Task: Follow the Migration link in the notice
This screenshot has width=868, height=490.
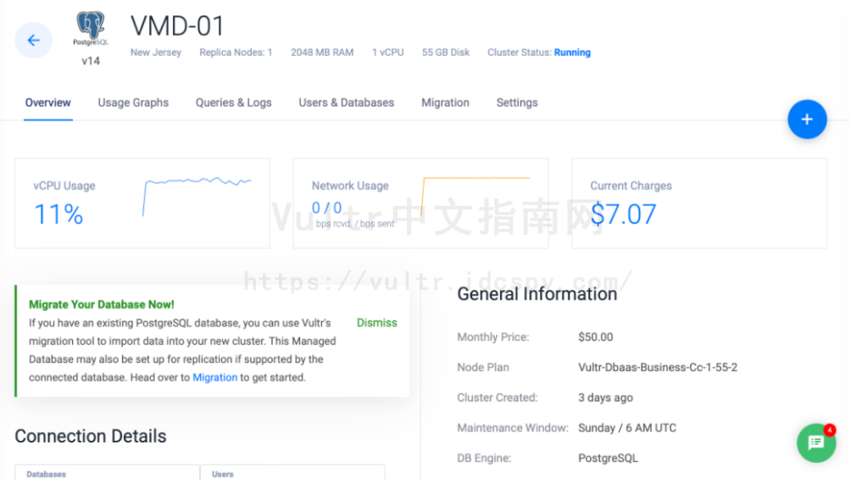Action: [214, 377]
